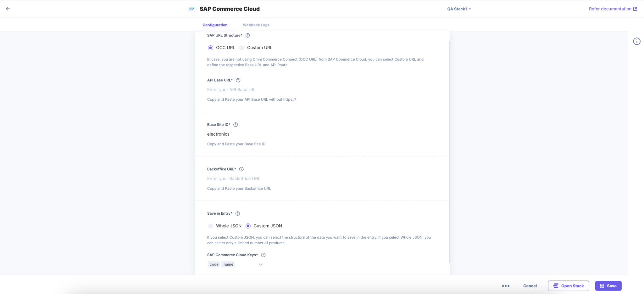
Task: Open the Refer documentation link
Action: coord(613,9)
